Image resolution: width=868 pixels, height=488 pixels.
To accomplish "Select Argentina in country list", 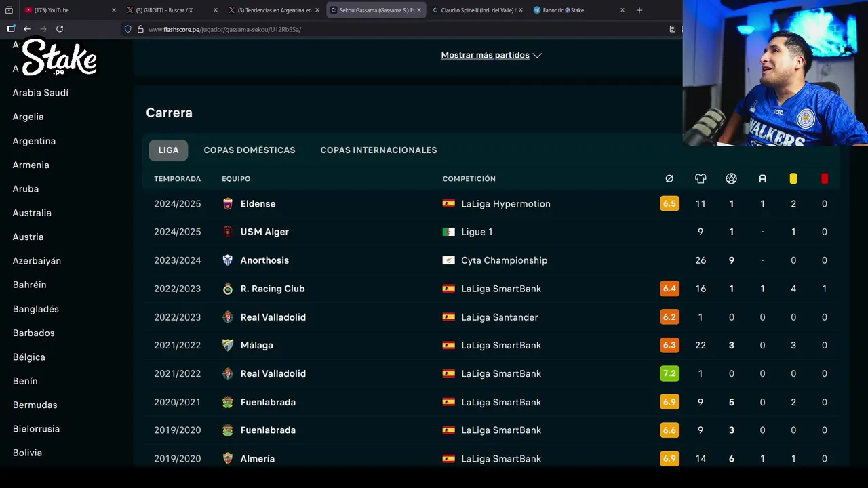I will (34, 141).
